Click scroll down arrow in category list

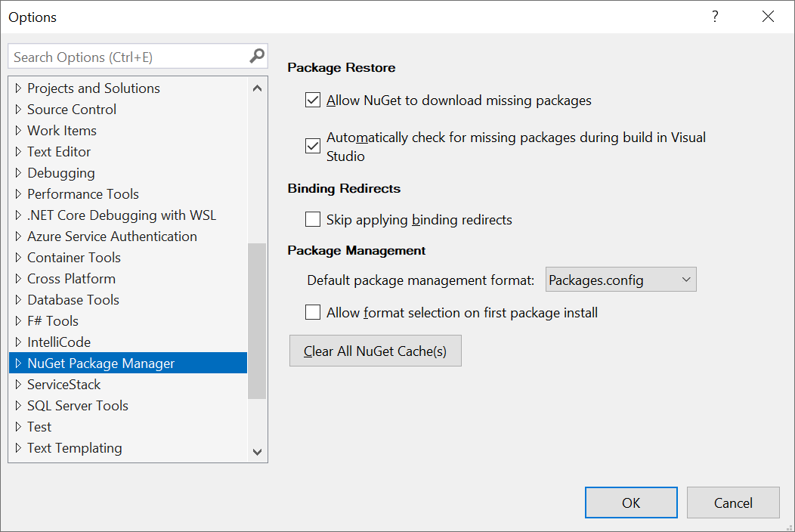257,452
